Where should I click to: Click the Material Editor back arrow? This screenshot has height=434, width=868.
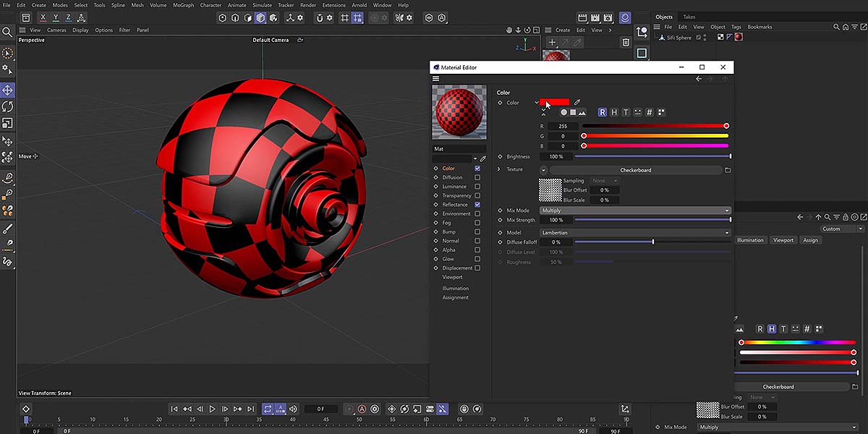[699, 79]
